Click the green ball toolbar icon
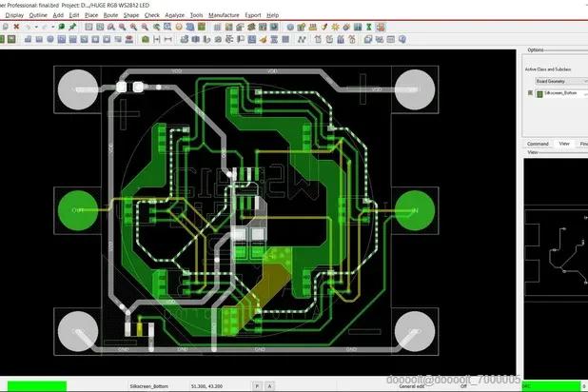The height and width of the screenshot is (392, 588). (x=62, y=27)
